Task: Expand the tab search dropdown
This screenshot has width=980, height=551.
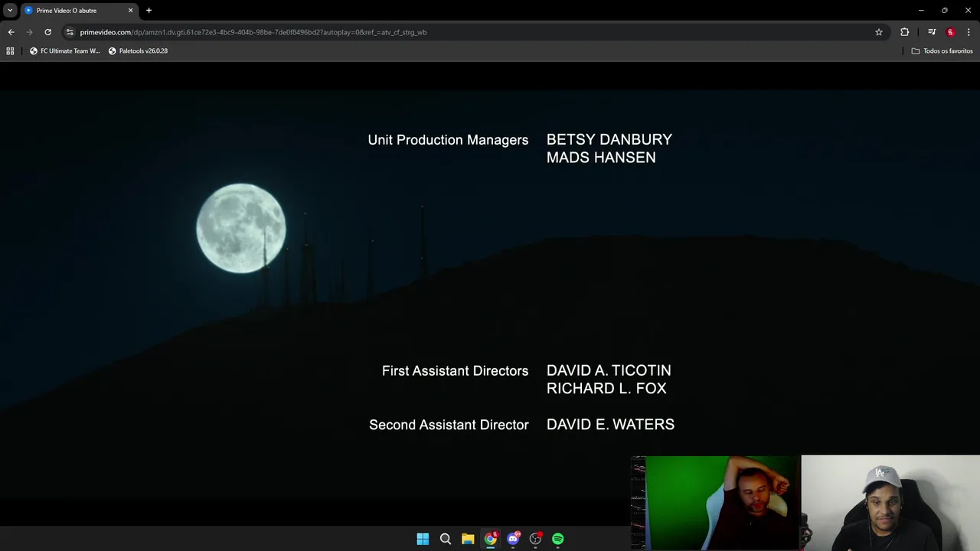Action: pos(10,11)
